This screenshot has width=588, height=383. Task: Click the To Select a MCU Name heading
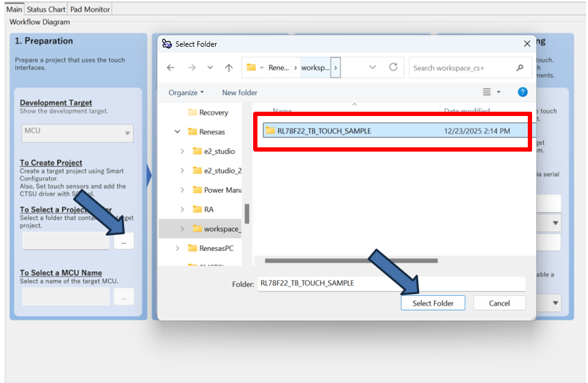61,273
